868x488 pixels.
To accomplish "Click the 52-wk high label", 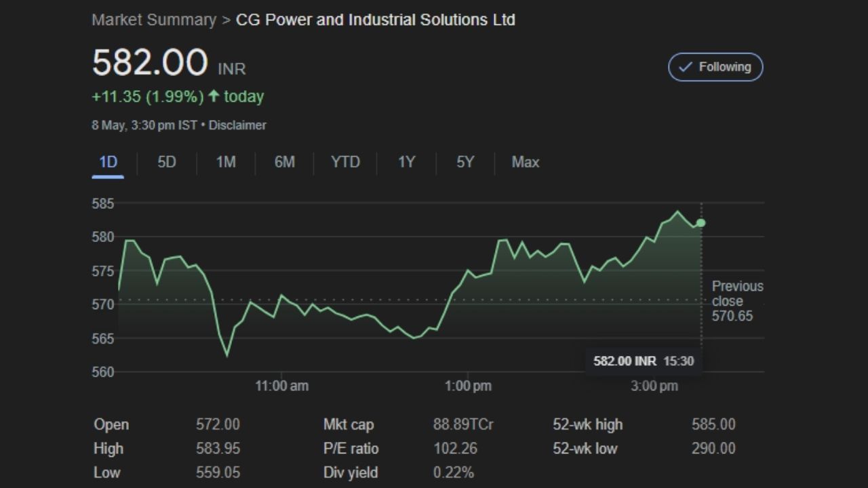I will click(588, 425).
